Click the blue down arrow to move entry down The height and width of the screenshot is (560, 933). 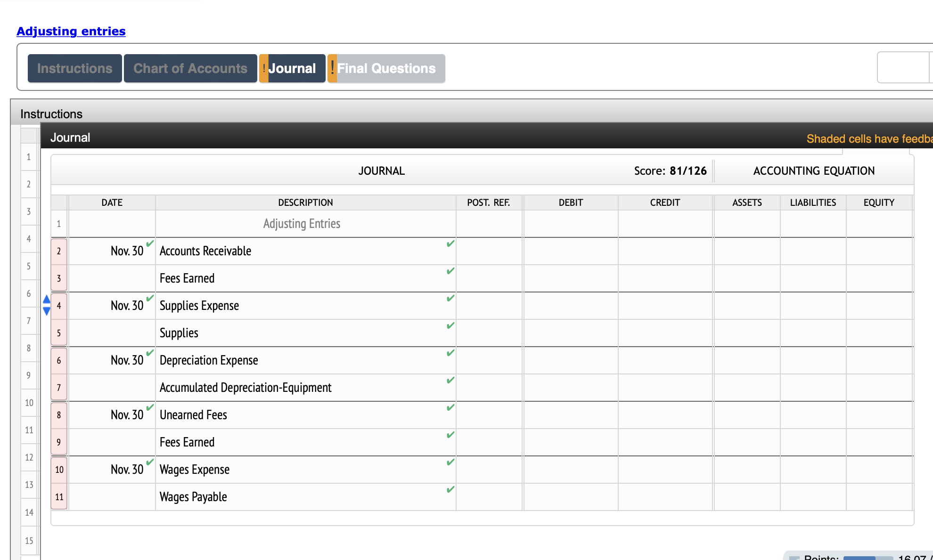(x=46, y=311)
